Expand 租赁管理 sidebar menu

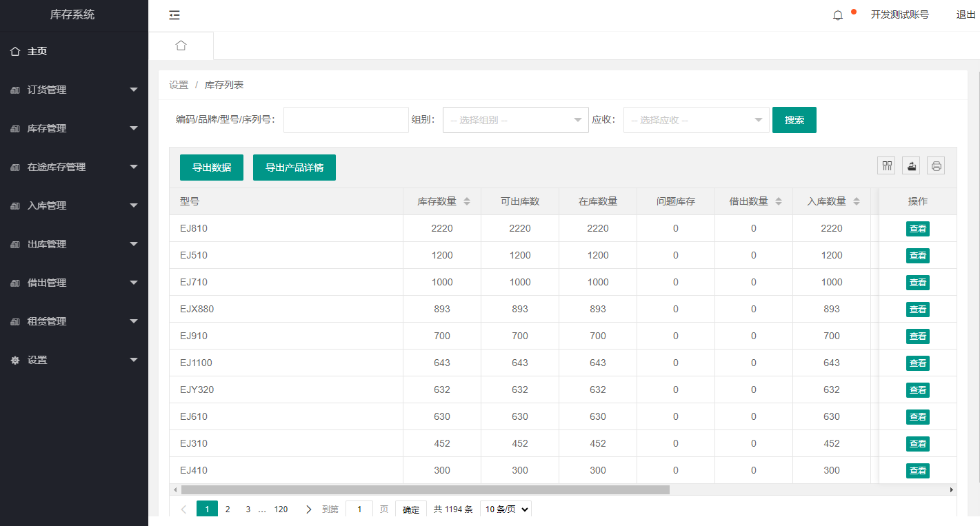(74, 321)
